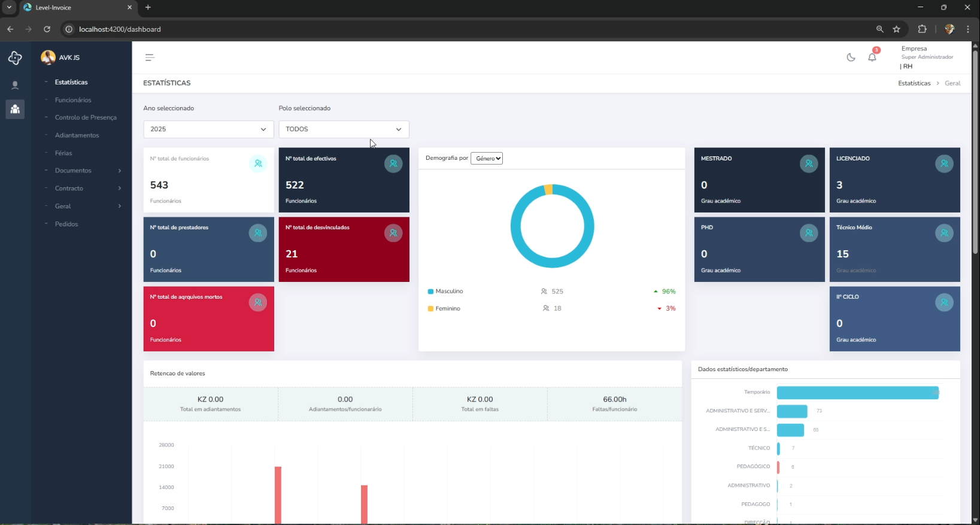The image size is (980, 525).
Task: Open the Ano seleccionado 2025 dropdown
Action: (x=208, y=129)
